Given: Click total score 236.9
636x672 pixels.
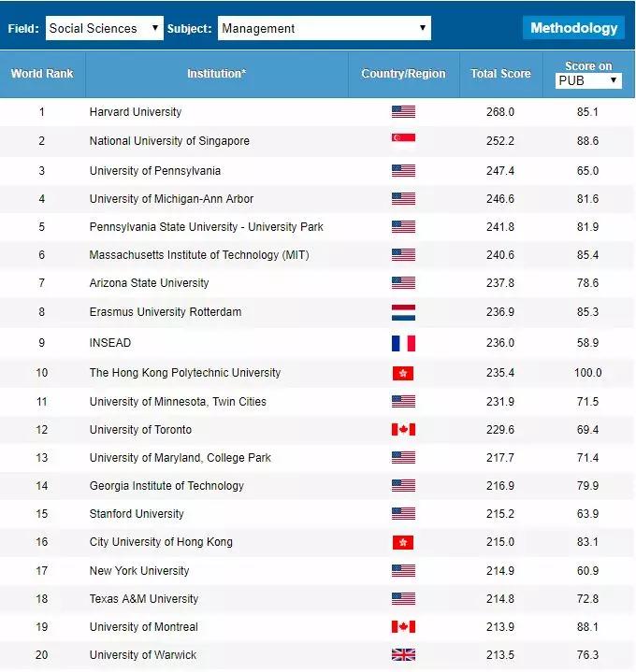Looking at the screenshot, I should (x=500, y=312).
